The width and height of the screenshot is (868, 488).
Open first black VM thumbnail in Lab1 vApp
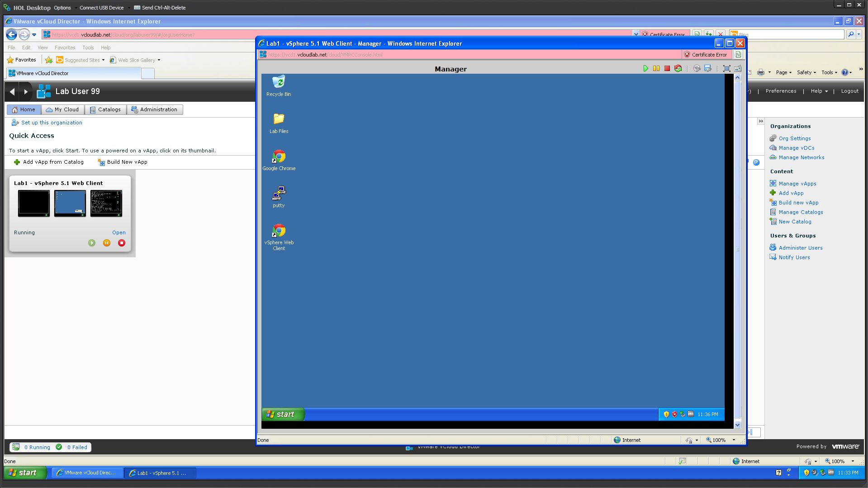(x=34, y=203)
